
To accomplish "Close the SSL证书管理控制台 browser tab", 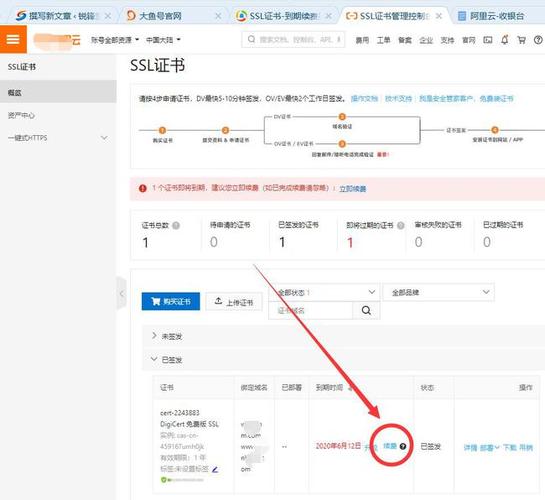I will coord(439,16).
